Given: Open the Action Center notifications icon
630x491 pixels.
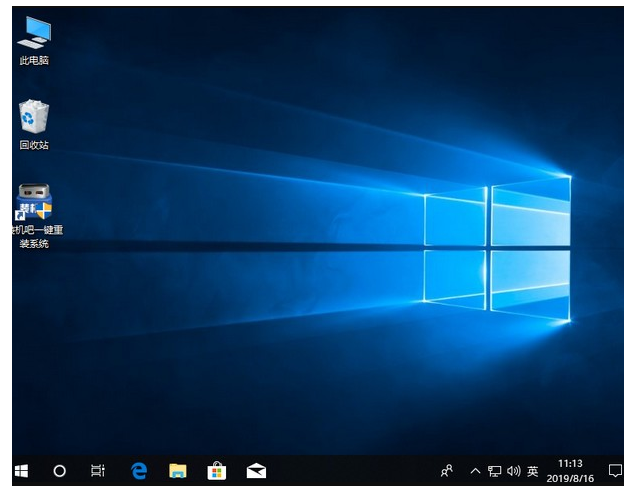Looking at the screenshot, I should (615, 470).
